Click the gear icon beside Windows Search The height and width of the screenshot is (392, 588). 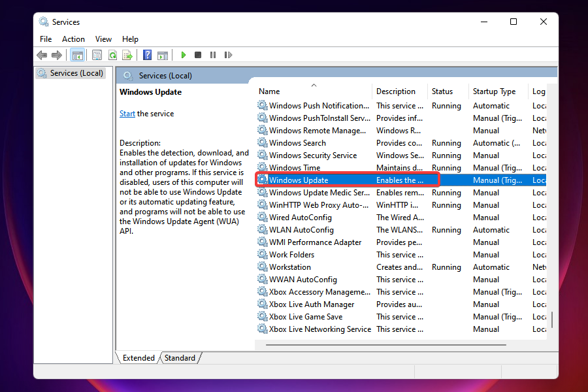point(263,143)
